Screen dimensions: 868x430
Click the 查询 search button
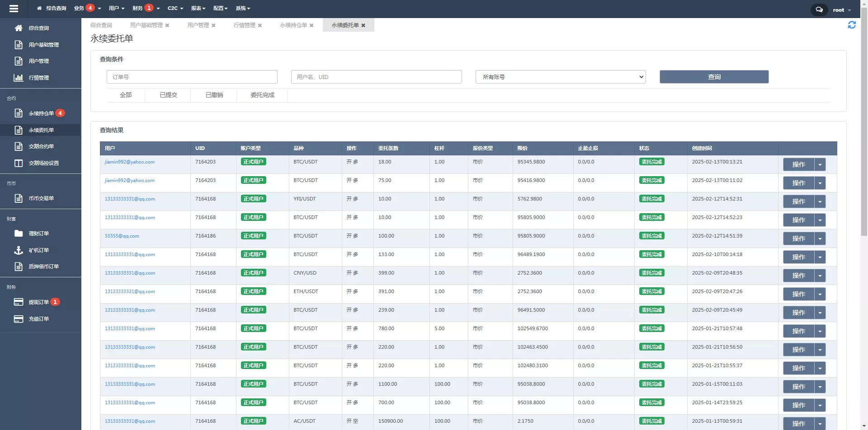(714, 77)
